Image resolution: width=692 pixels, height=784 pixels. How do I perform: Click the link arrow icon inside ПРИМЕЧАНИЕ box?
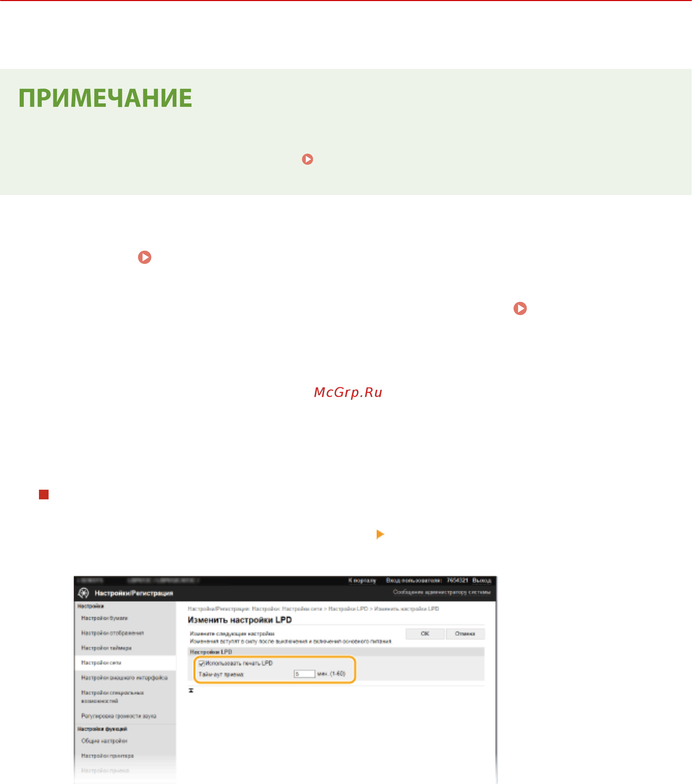(307, 159)
